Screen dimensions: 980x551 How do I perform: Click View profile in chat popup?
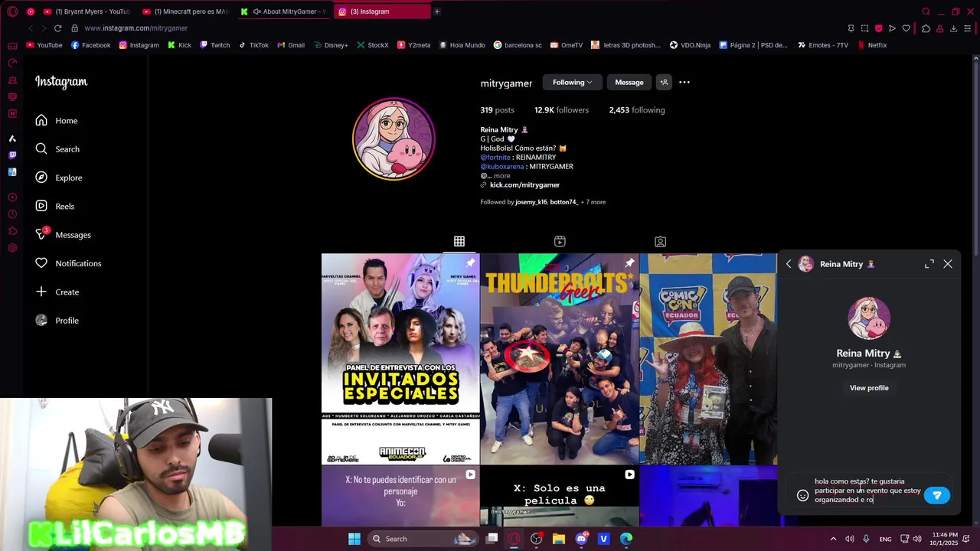click(869, 388)
